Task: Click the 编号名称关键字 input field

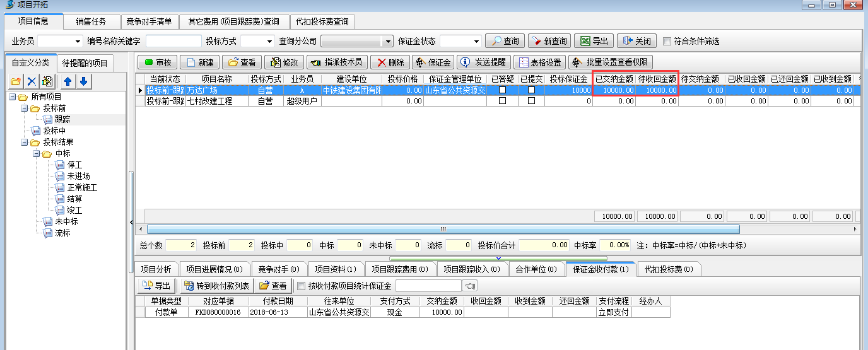Action: click(x=173, y=41)
